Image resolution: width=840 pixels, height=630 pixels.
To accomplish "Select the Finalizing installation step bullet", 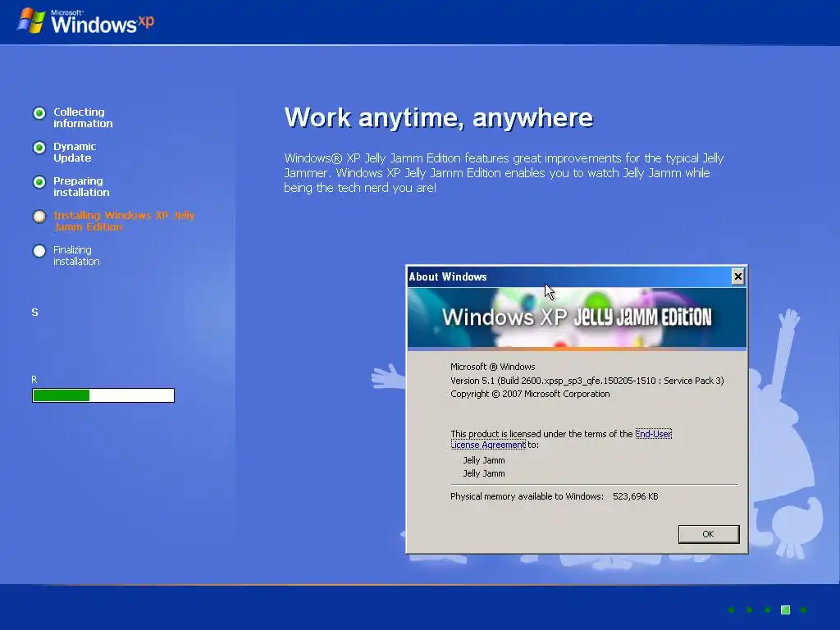I will 39,251.
